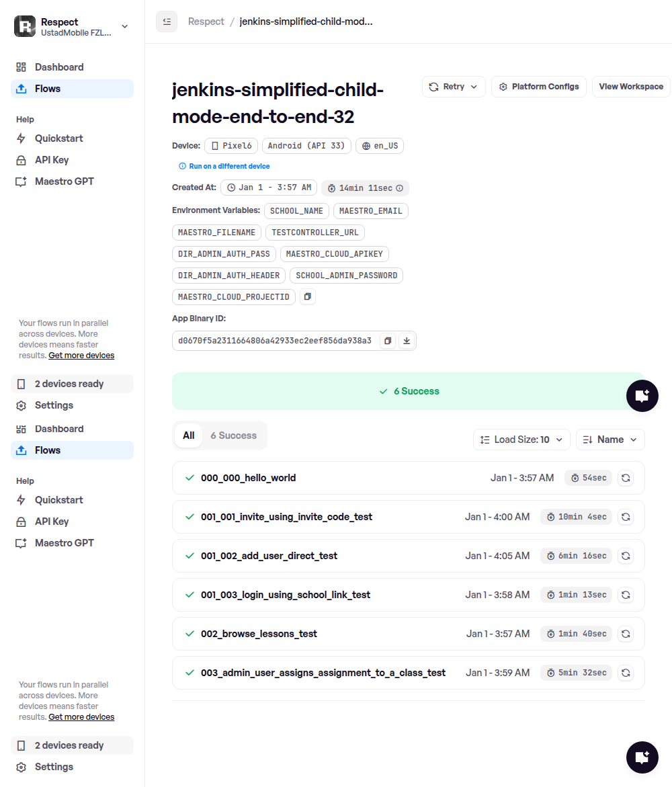Rerun the 003_admin_user_assigns_assignment flow
This screenshot has height=787, width=672.
coord(625,673)
